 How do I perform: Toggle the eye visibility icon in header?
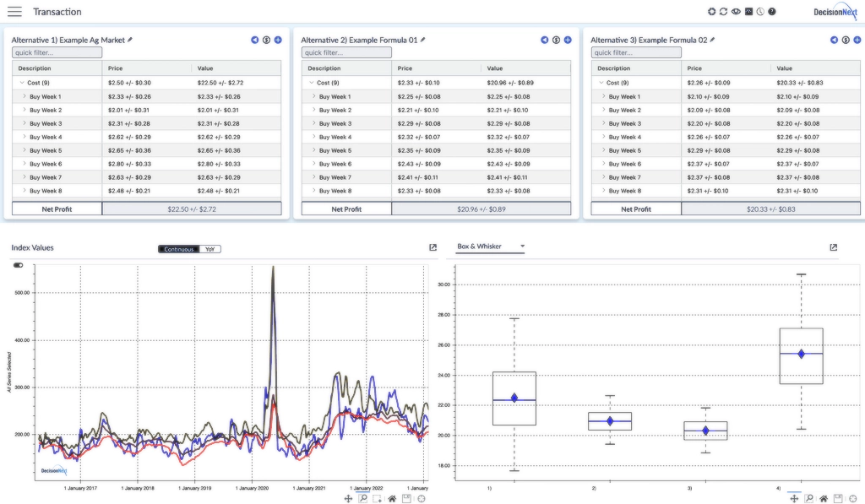736,12
